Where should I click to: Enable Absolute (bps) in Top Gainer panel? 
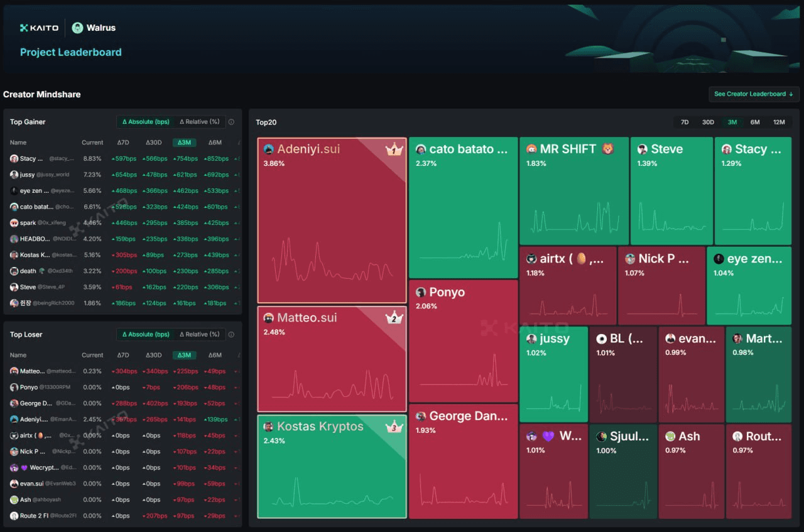[145, 122]
